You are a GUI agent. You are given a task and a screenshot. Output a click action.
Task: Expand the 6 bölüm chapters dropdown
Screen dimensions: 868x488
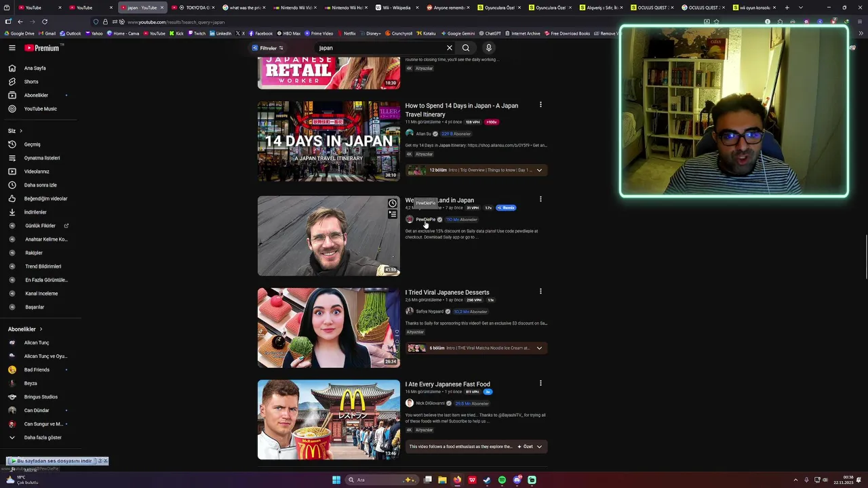539,348
